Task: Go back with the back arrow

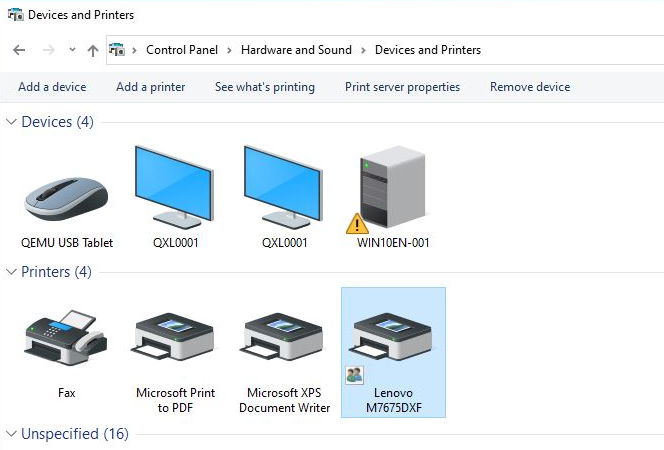Action: [19, 50]
